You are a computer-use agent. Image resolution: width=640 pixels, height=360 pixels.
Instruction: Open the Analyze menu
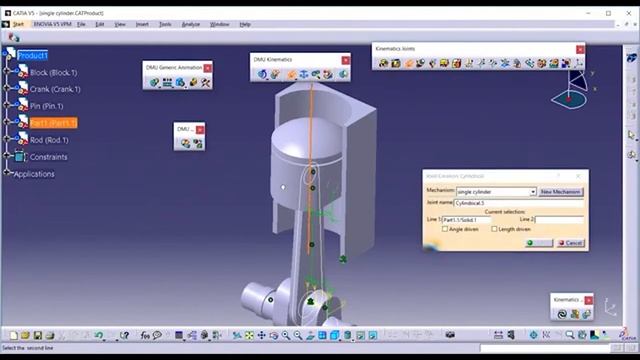[191, 24]
